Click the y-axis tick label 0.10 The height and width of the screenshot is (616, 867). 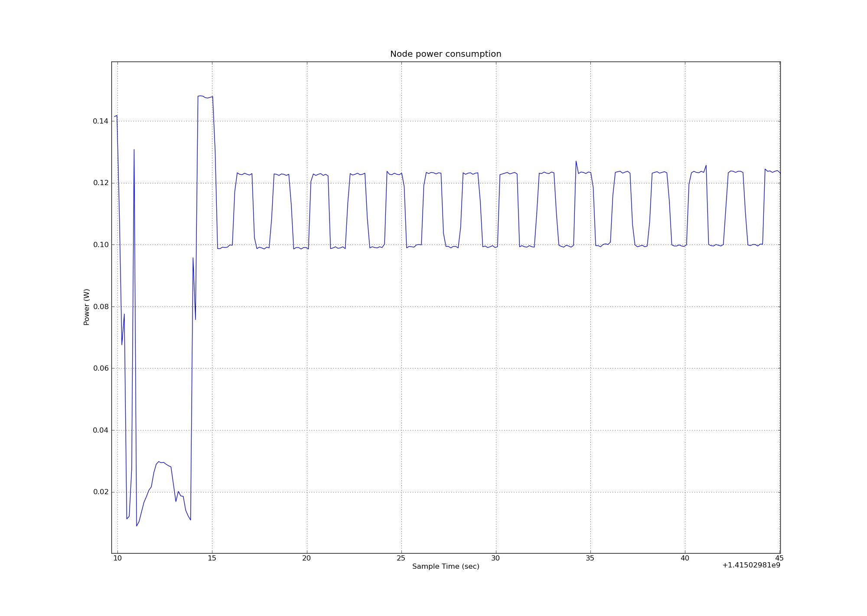click(101, 244)
